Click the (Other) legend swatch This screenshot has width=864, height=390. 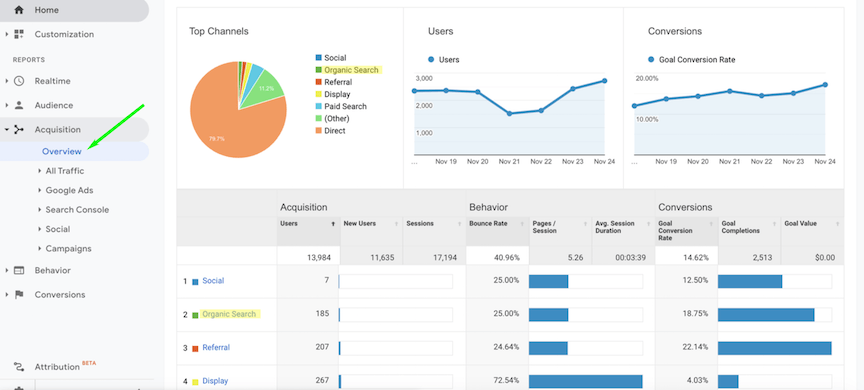pyautogui.click(x=318, y=118)
